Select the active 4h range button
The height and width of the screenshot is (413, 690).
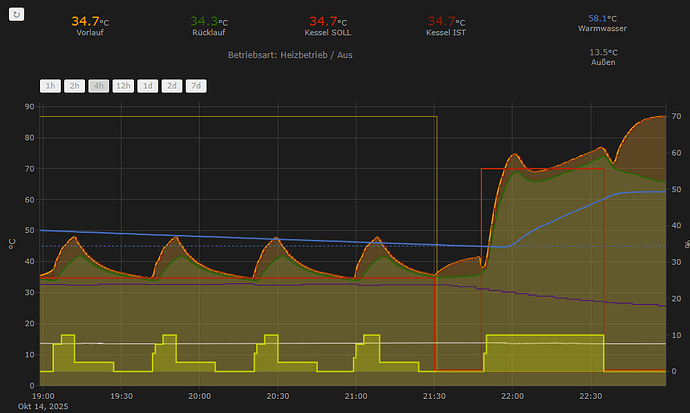tap(99, 86)
